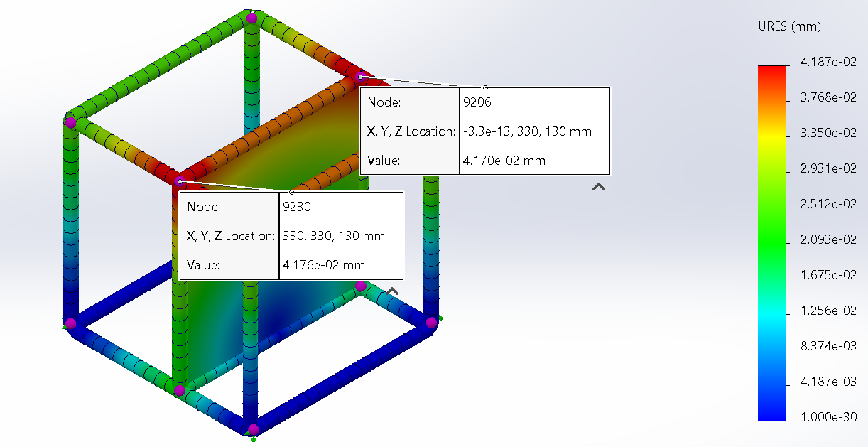Viewport: 868px width, 447px height.
Task: Click the legend maximum value 4.187e-02
Action: point(828,62)
